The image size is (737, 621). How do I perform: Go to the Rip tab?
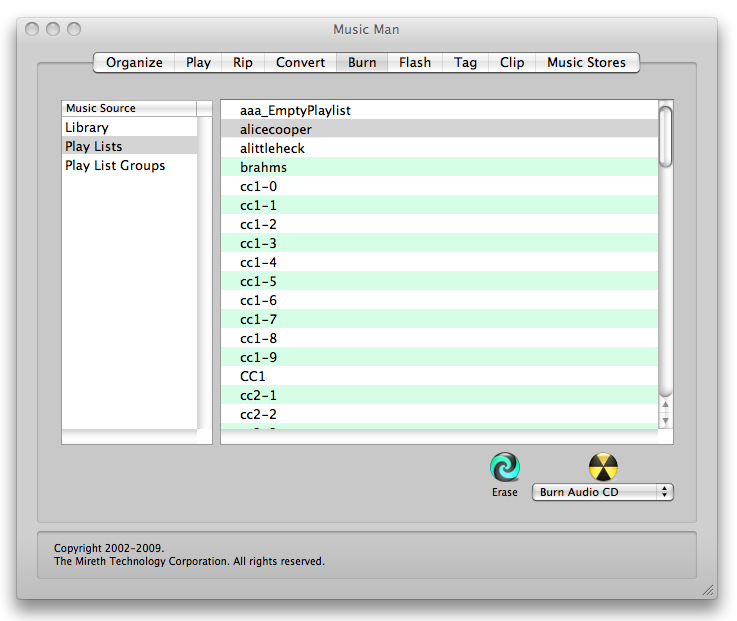point(243,62)
